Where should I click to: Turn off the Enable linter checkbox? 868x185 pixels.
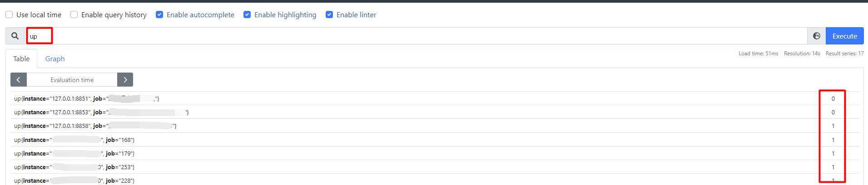pos(329,15)
